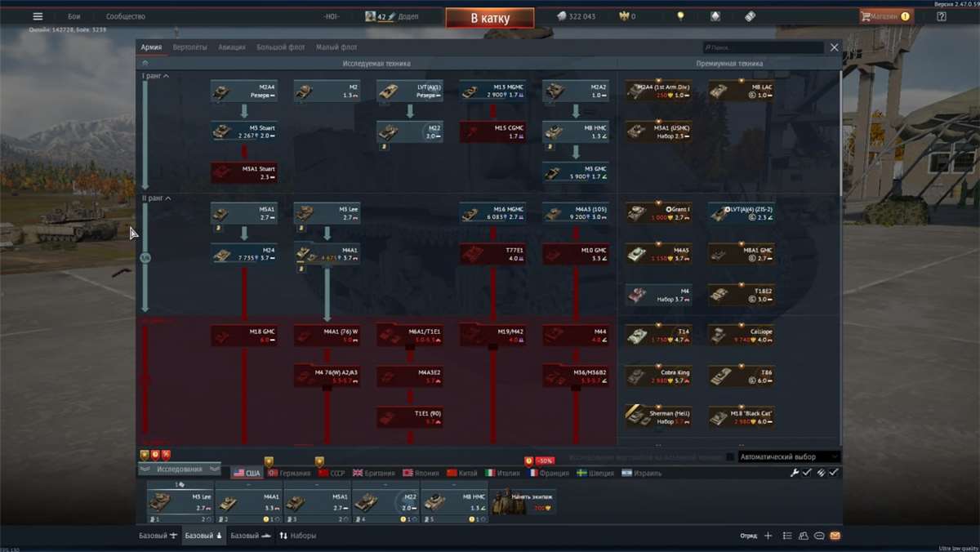Click the ammo refill icon
Viewport: 980px width, 552px height.
point(822,472)
